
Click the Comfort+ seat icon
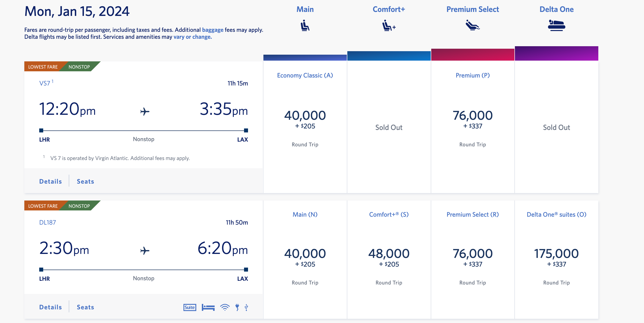coord(388,25)
